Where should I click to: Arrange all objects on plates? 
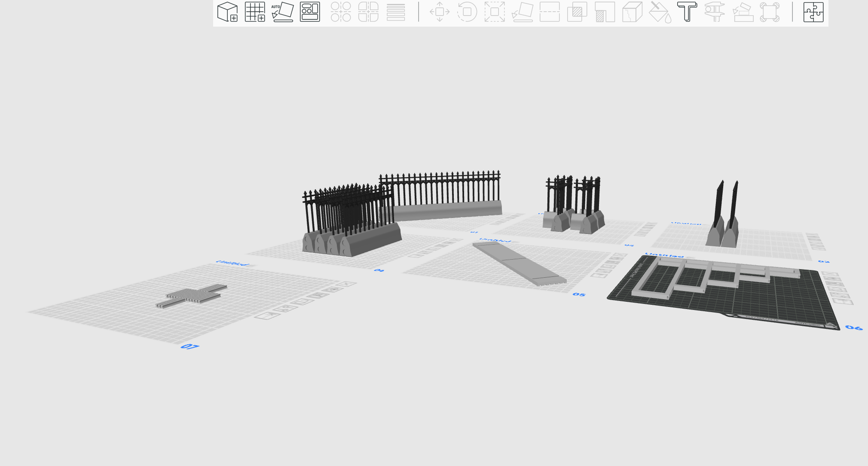[310, 12]
